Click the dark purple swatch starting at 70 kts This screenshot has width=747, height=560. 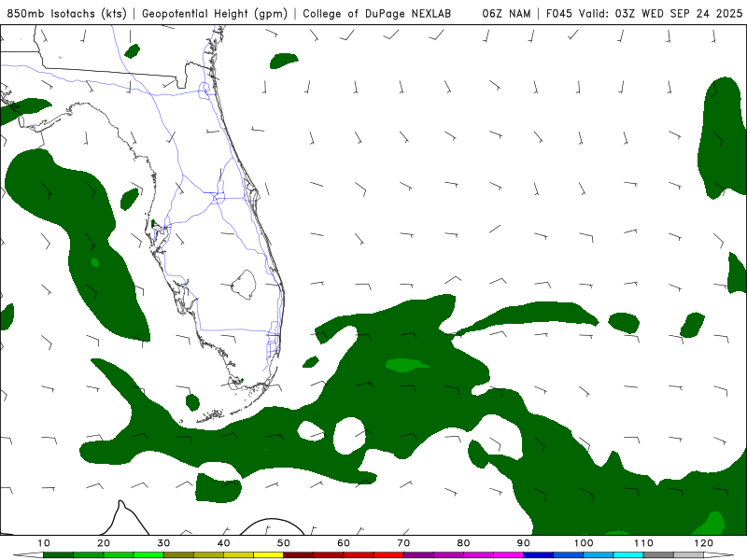point(418,554)
